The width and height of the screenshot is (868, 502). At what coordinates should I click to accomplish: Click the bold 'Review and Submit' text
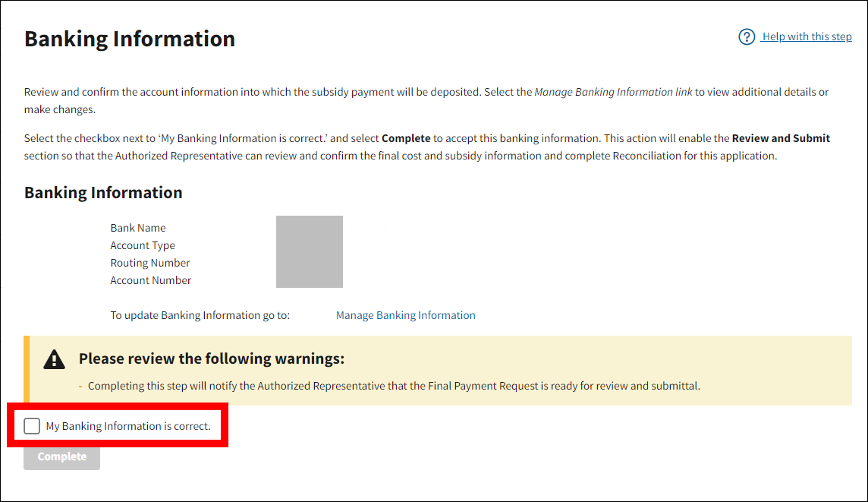781,138
